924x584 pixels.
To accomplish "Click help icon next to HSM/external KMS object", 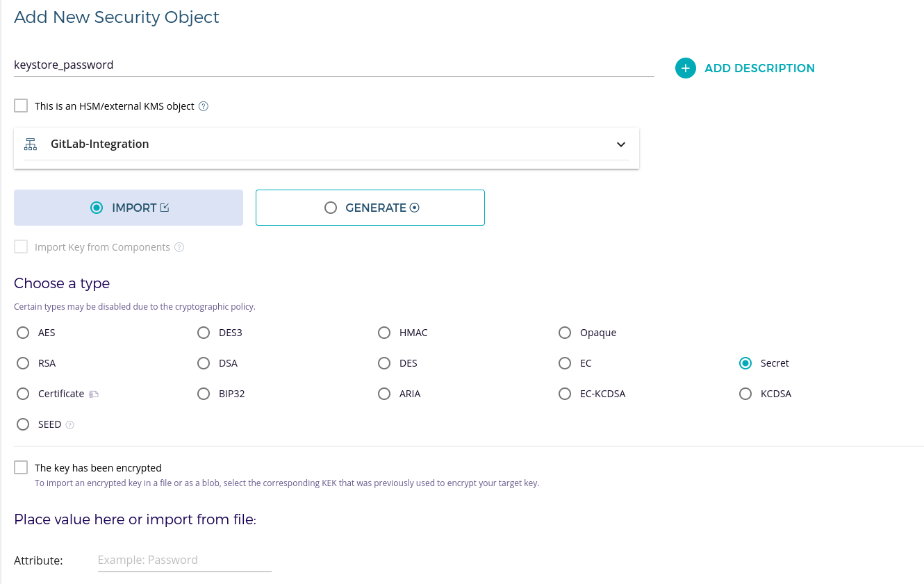I will [x=204, y=106].
